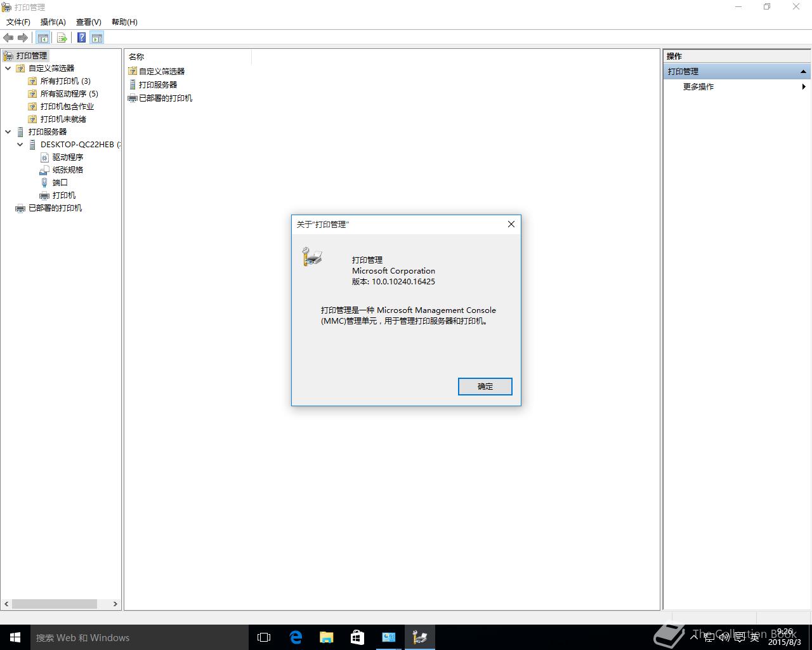This screenshot has height=650, width=812.
Task: Click the 打印管理 taskbar button
Action: [x=419, y=637]
